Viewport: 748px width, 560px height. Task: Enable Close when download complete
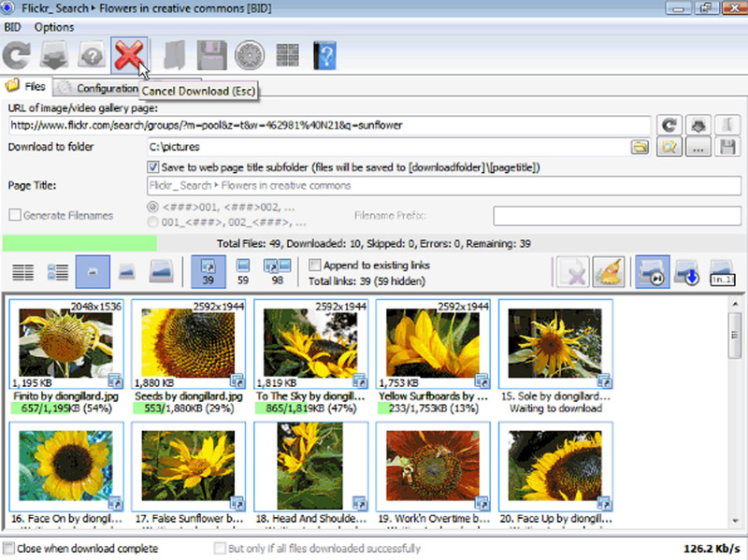(x=9, y=548)
